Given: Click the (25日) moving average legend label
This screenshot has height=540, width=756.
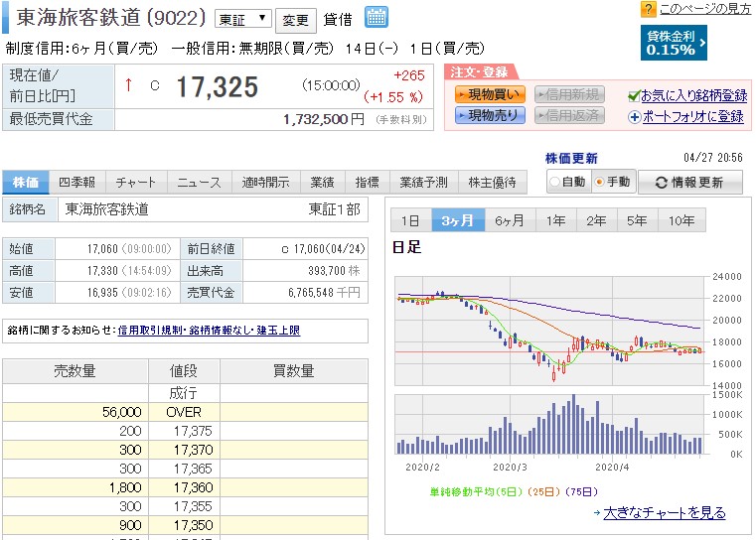Looking at the screenshot, I should pos(544,491).
